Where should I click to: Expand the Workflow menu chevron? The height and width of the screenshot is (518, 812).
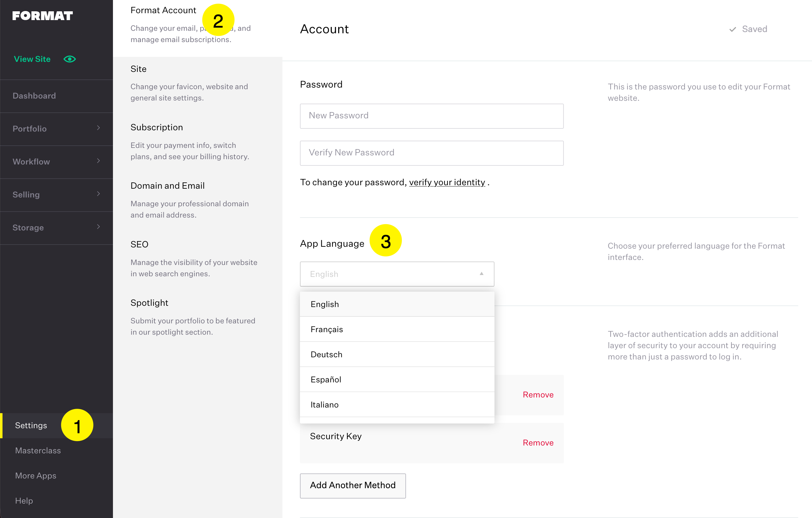98,161
